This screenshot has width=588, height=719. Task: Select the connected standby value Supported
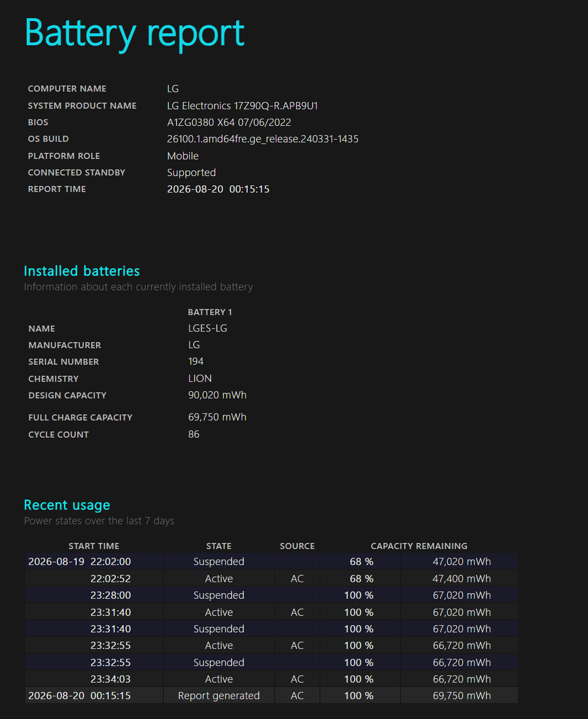click(x=192, y=173)
